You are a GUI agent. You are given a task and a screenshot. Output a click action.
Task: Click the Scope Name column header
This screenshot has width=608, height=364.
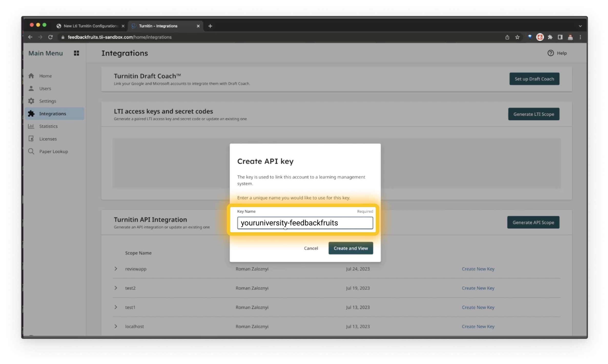pos(138,253)
